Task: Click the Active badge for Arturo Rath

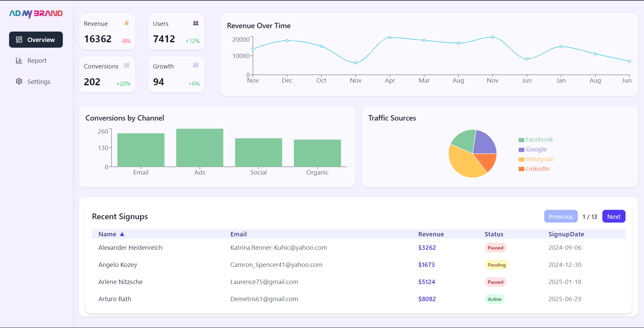Action: [495, 299]
